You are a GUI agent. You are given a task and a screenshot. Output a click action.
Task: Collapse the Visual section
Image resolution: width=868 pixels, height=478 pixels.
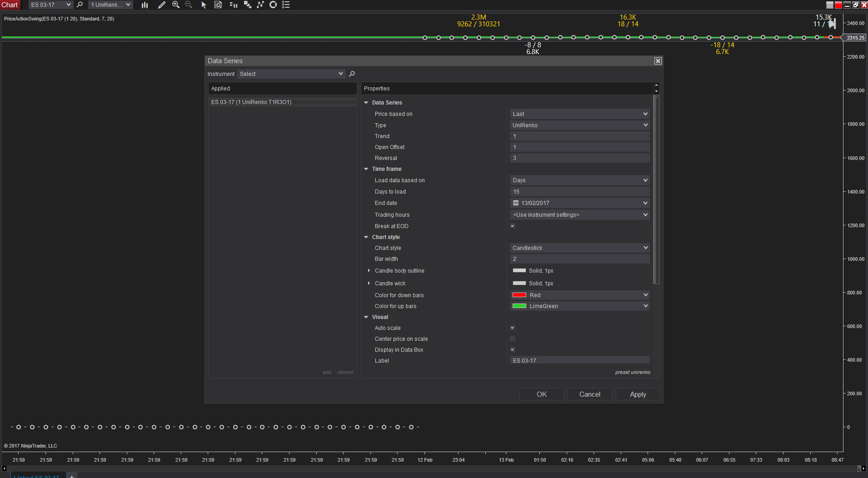pos(366,317)
